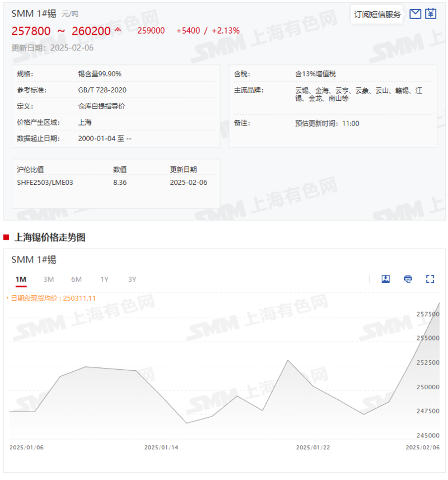The image size is (448, 480).
Task: Click the 245000 y-axis label
Action: pyautogui.click(x=428, y=435)
